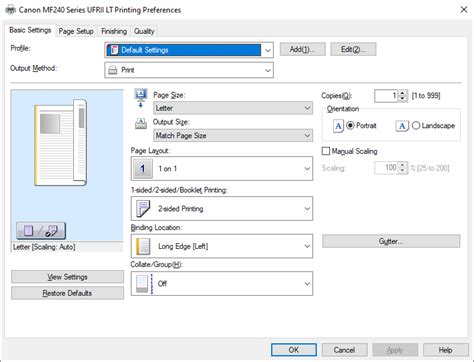
Task: Open the Gutter... settings
Action: (391, 241)
